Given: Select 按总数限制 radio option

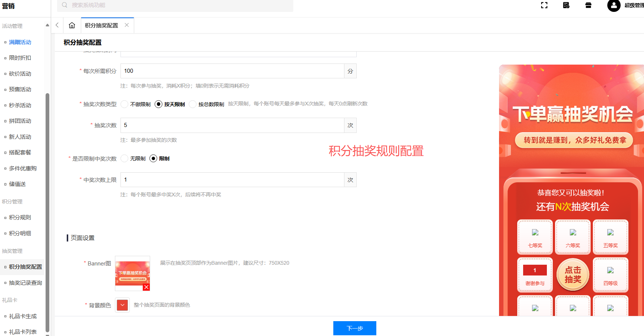Looking at the screenshot, I should point(192,104).
